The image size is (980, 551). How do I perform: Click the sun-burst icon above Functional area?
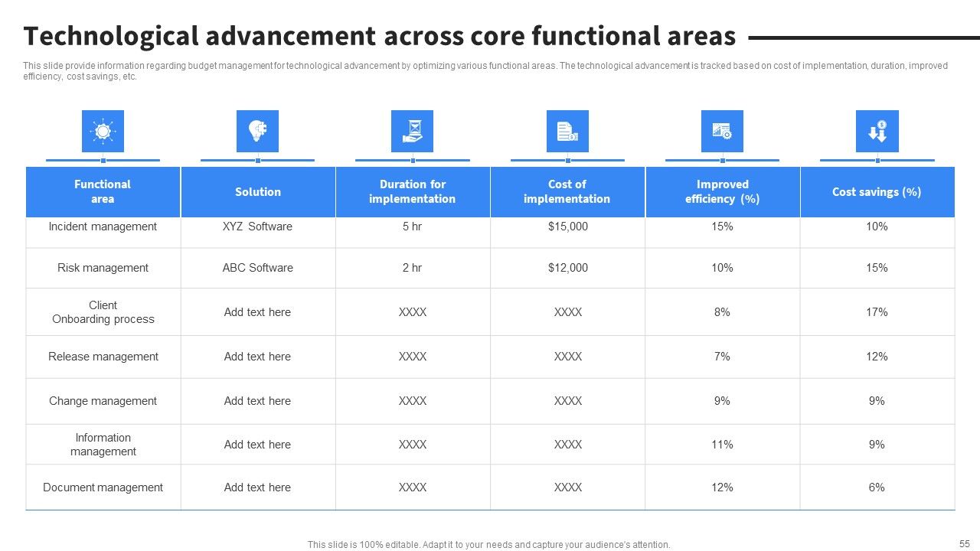click(103, 131)
